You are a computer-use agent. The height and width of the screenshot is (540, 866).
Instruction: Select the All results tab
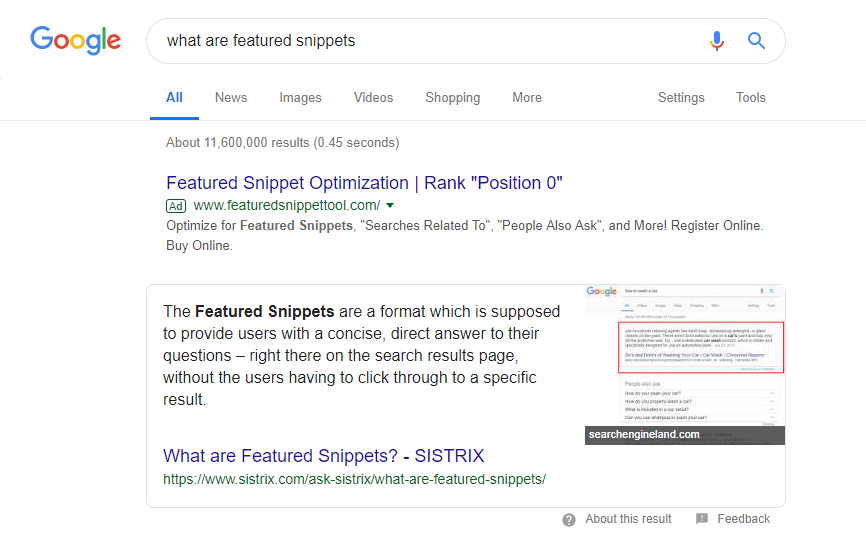click(x=174, y=98)
